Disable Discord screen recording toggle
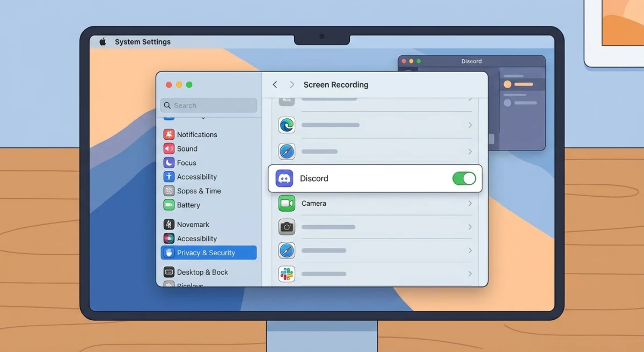Viewport: 644px width, 352px height. (x=464, y=178)
